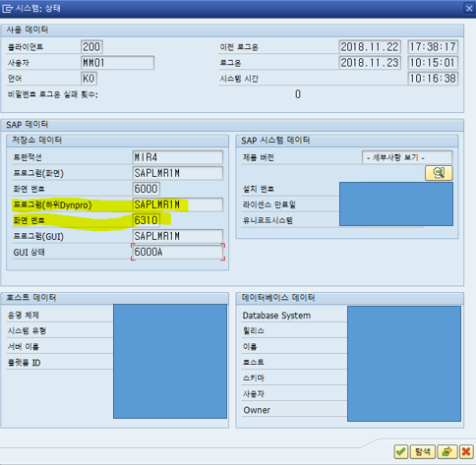Click the 프로그램(하위Dynpro) label

(52, 204)
